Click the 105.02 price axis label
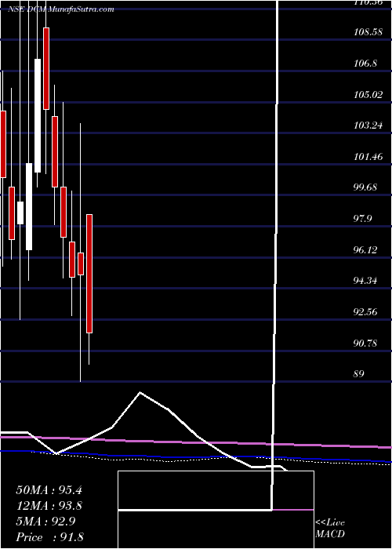 (x=368, y=94)
